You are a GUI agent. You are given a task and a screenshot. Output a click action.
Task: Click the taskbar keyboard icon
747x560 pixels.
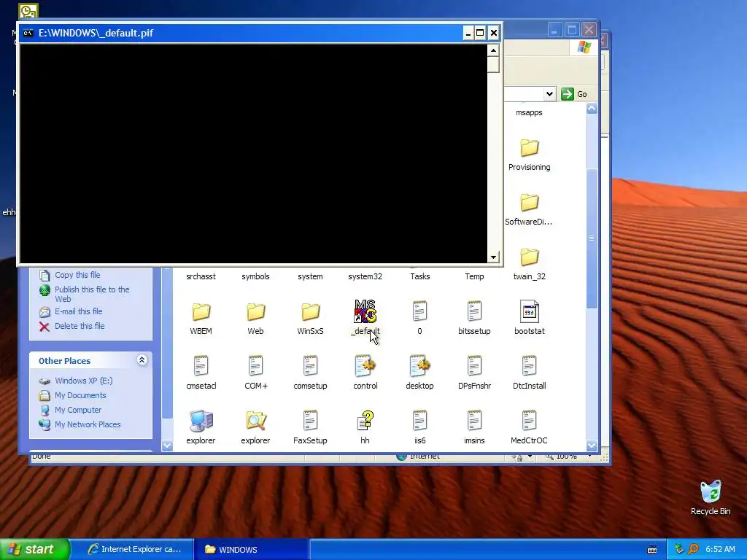point(652,550)
